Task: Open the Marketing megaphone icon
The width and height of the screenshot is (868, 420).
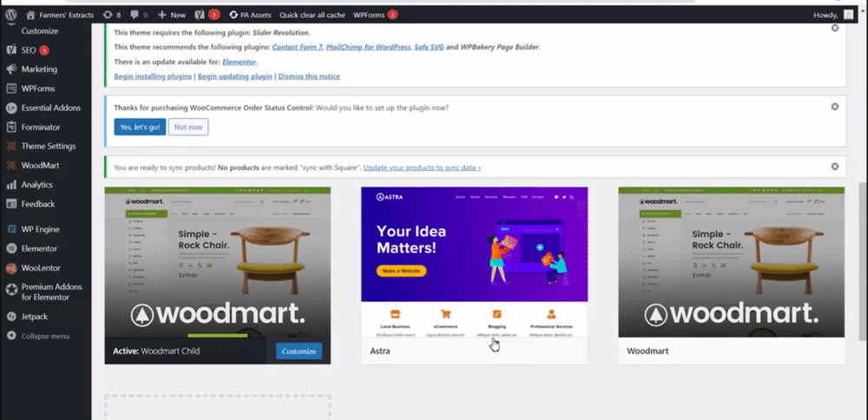Action: 11,69
